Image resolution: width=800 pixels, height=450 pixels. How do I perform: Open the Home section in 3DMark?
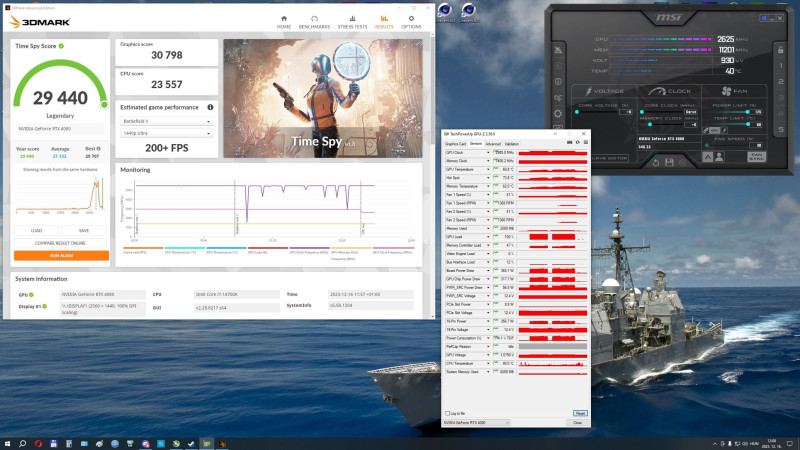(284, 22)
